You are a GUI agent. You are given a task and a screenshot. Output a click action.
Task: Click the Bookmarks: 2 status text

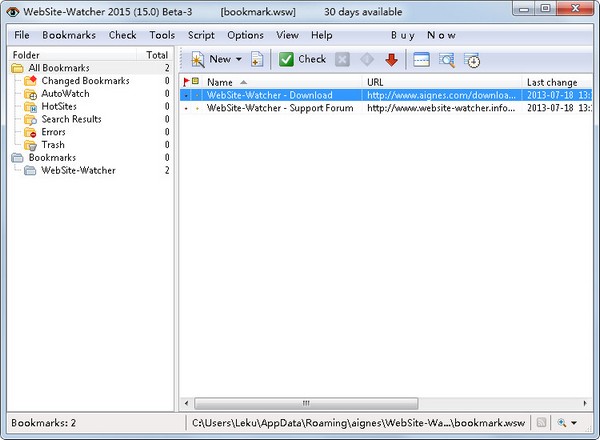pos(44,423)
